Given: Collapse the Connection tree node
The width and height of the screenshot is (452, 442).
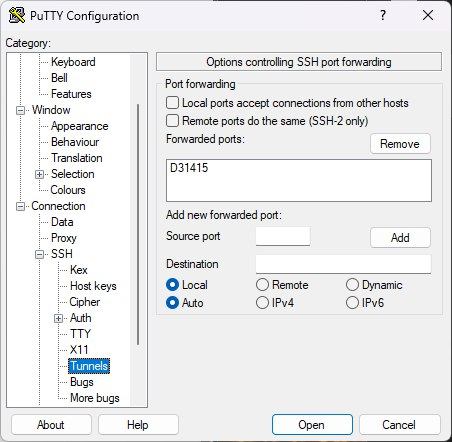Looking at the screenshot, I should (20, 206).
